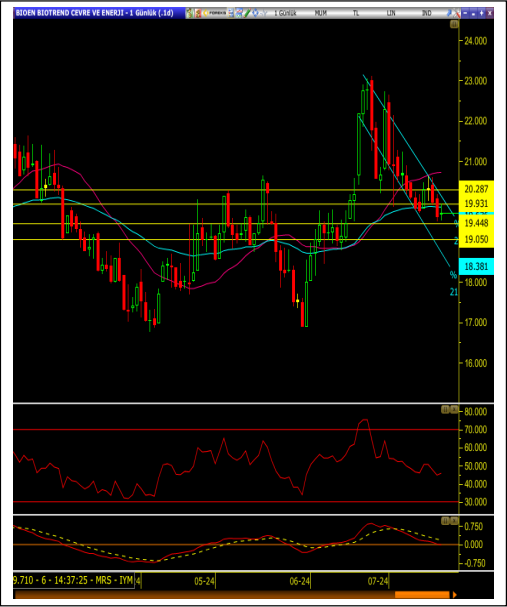Click the 17.000 price axis label

coord(476,322)
